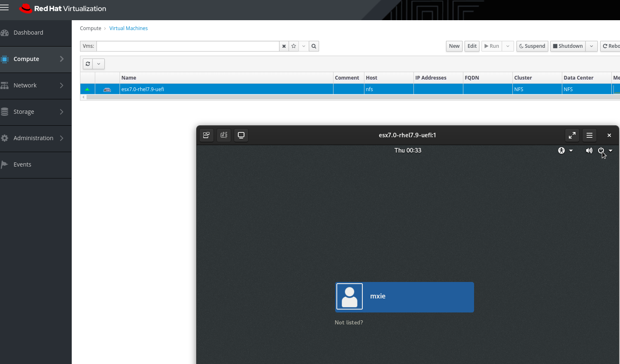The height and width of the screenshot is (364, 620).
Task: Run the search with the magnifier icon
Action: [314, 46]
